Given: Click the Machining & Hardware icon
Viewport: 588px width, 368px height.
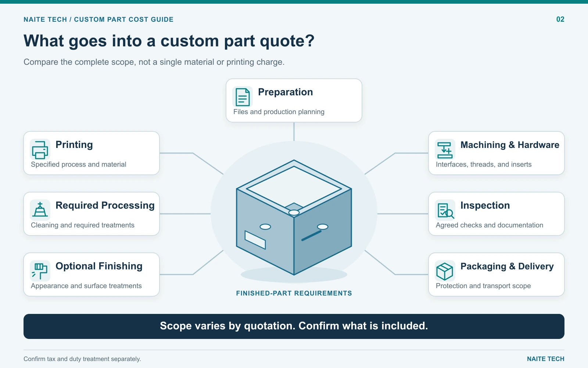Looking at the screenshot, I should pos(445,149).
